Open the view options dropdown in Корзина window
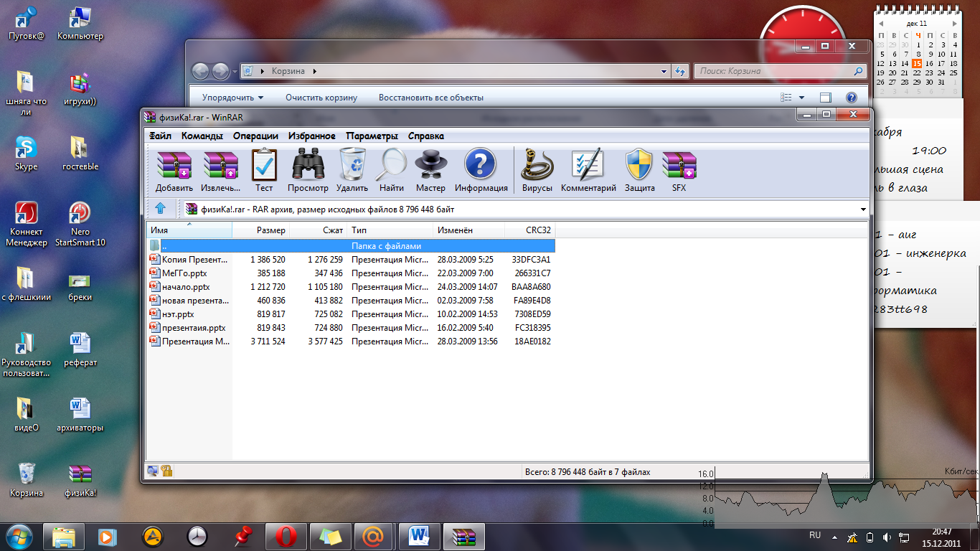This screenshot has height=551, width=980. point(801,98)
